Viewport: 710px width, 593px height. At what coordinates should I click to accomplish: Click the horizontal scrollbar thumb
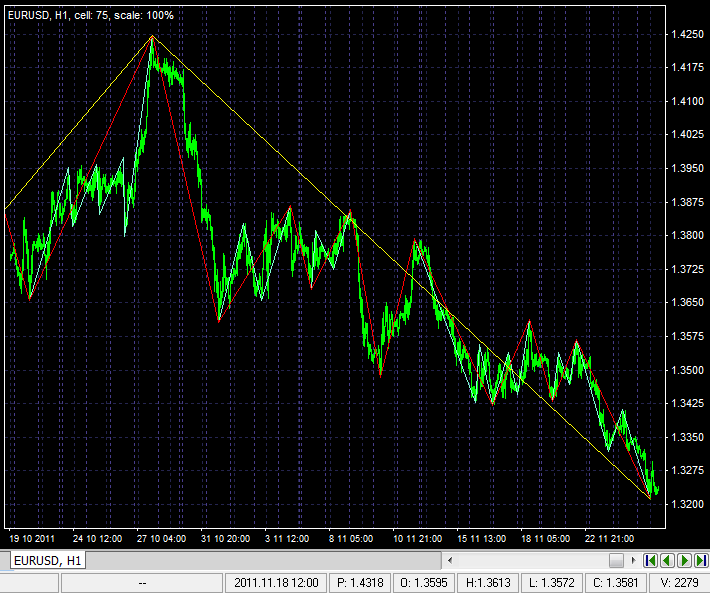coord(616,560)
